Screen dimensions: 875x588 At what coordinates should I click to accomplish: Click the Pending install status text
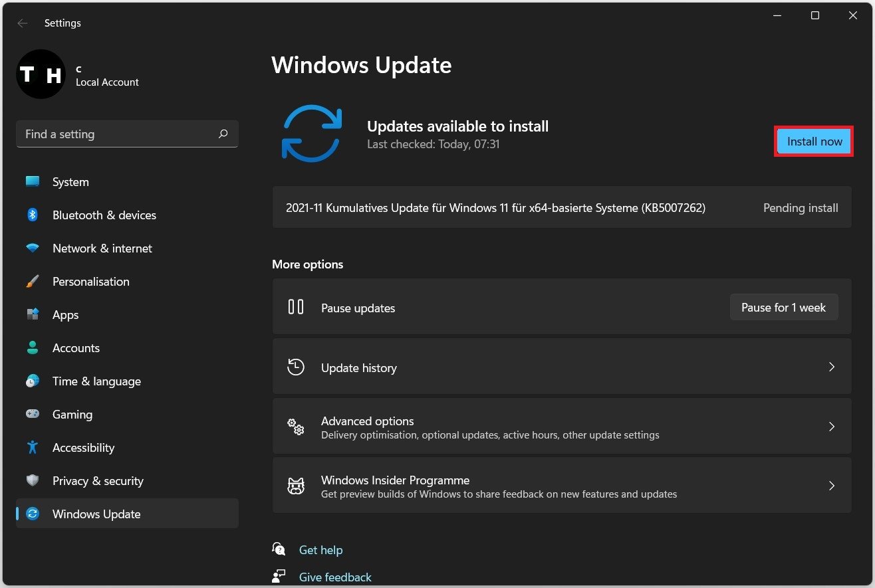(801, 208)
